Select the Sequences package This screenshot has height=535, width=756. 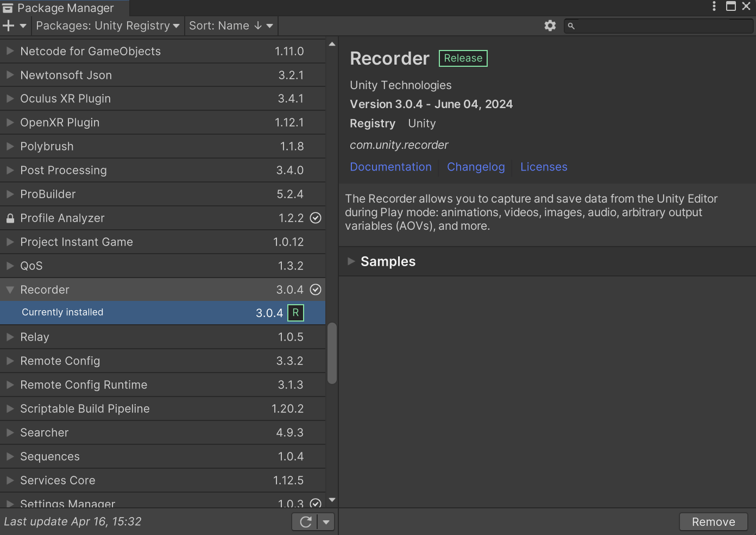pyautogui.click(x=162, y=456)
